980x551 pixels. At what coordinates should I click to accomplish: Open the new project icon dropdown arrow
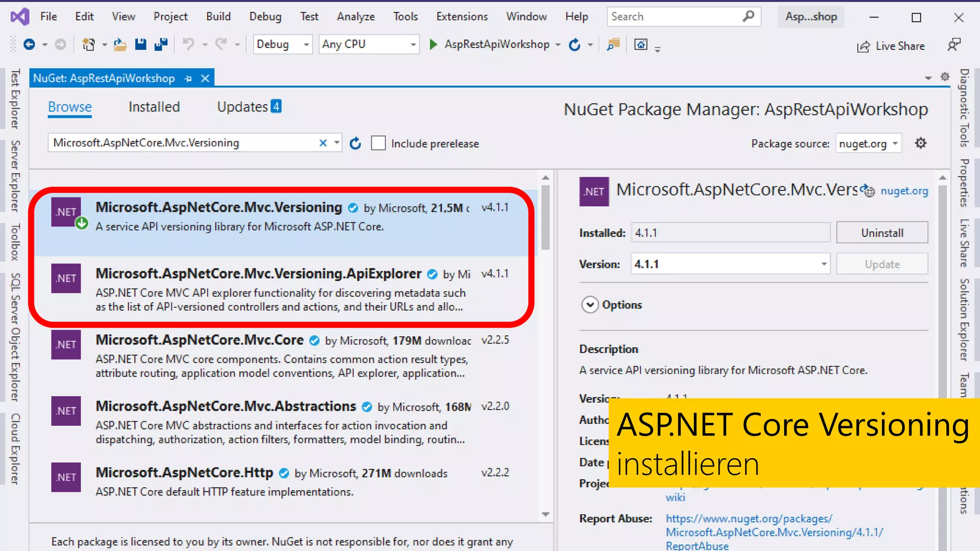[104, 45]
